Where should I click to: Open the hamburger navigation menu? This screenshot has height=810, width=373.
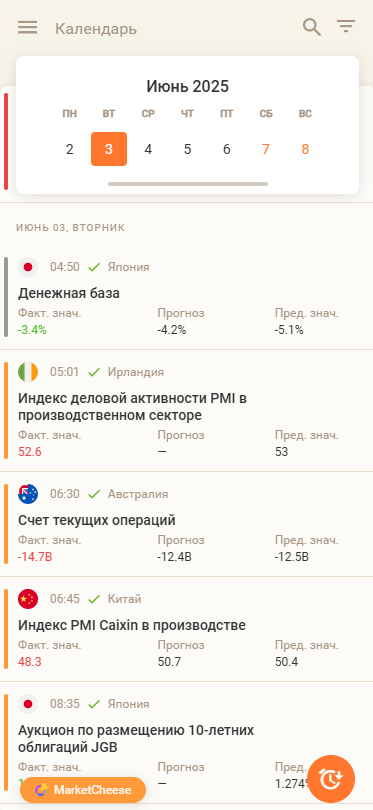(27, 28)
